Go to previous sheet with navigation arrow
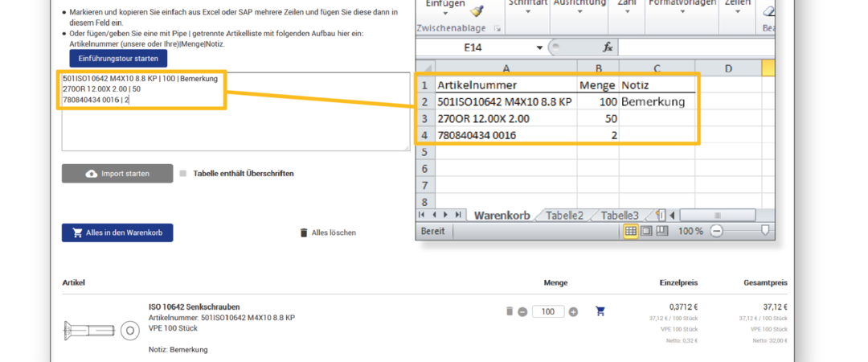The width and height of the screenshot is (868, 362). tap(434, 215)
